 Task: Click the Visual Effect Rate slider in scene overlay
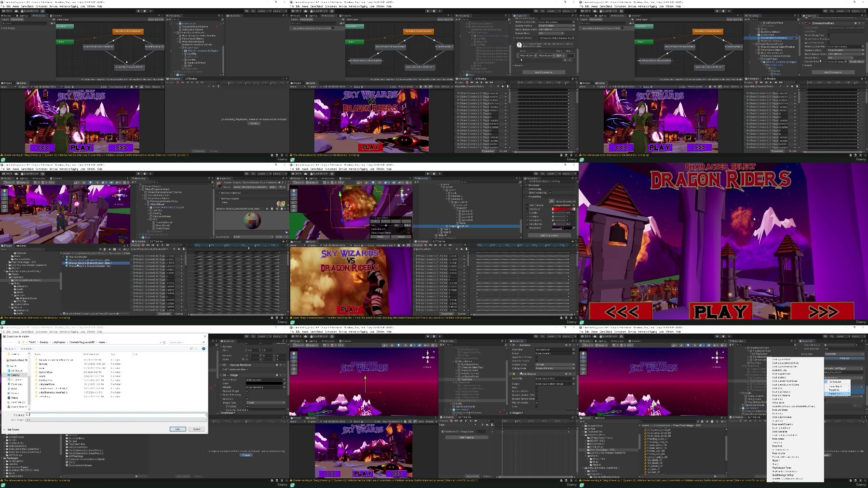386,225
